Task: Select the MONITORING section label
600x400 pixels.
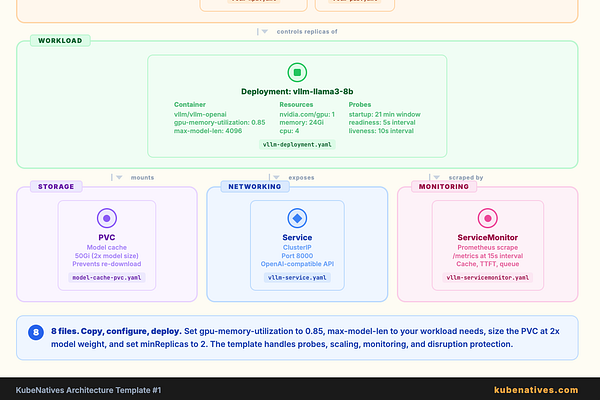Action: [444, 186]
